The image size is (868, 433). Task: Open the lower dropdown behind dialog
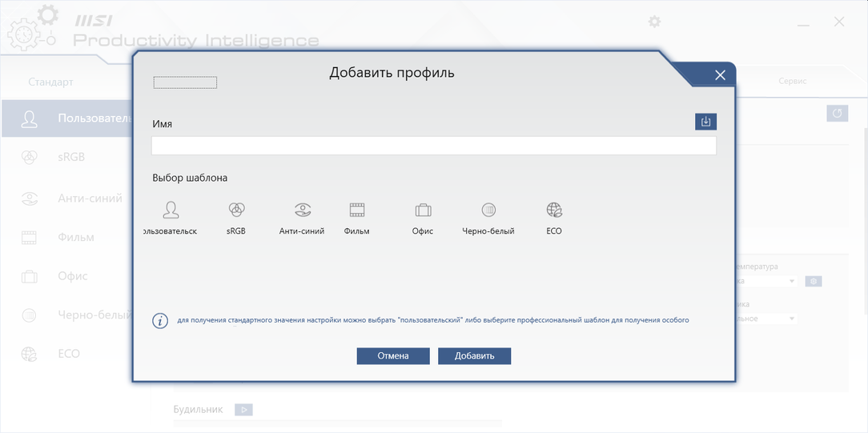click(x=766, y=319)
